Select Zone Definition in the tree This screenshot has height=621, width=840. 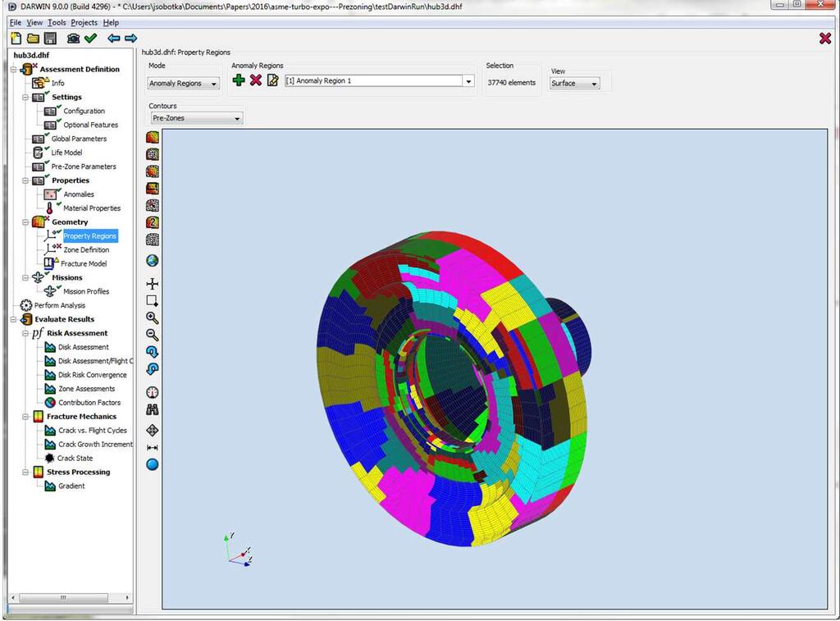(x=86, y=249)
